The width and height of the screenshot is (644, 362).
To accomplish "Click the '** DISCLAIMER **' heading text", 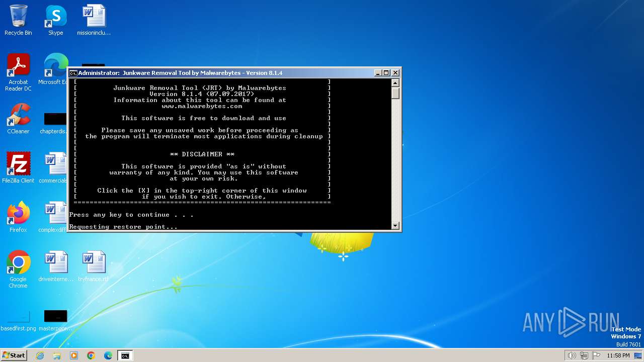I will pyautogui.click(x=202, y=154).
